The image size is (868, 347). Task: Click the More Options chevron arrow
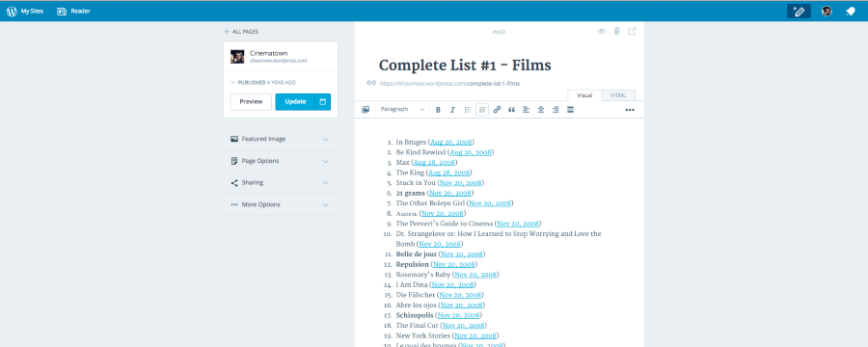click(326, 204)
